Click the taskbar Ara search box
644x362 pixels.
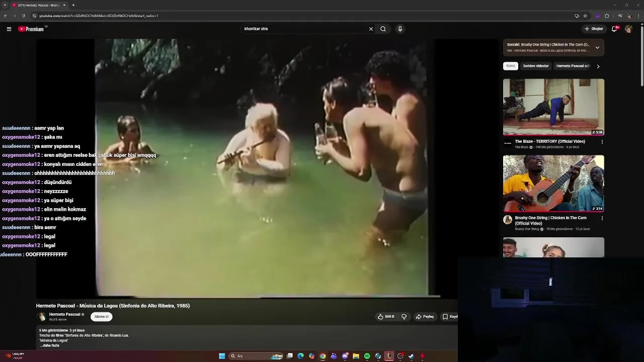point(256,356)
